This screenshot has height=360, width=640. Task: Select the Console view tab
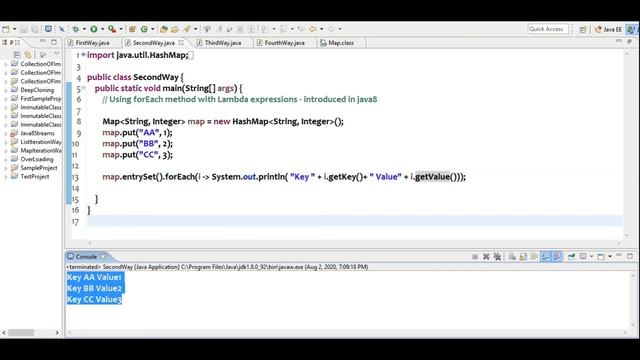pos(86,256)
